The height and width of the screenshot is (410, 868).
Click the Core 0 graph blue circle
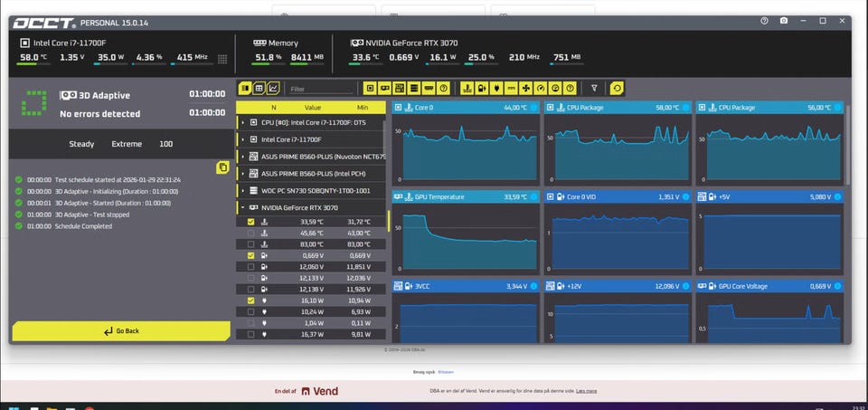[x=533, y=108]
